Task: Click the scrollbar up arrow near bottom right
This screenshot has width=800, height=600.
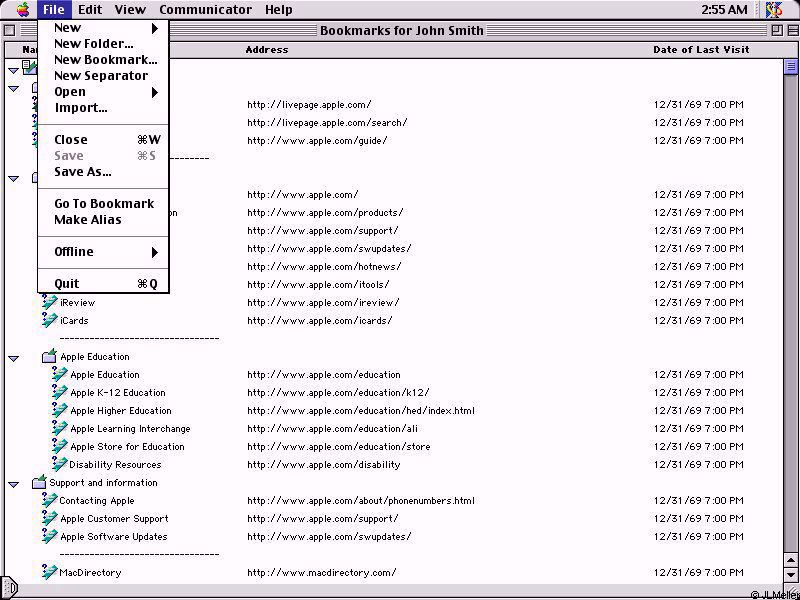Action: 791,562
